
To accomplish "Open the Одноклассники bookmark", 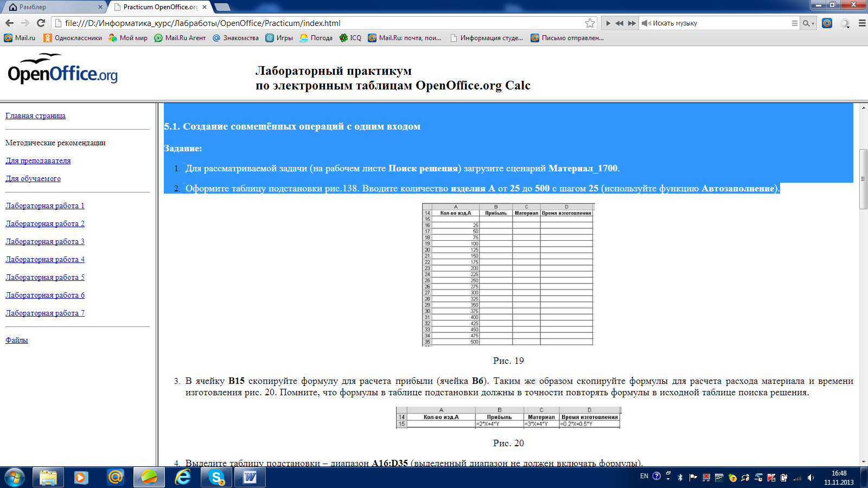I will pos(73,38).
